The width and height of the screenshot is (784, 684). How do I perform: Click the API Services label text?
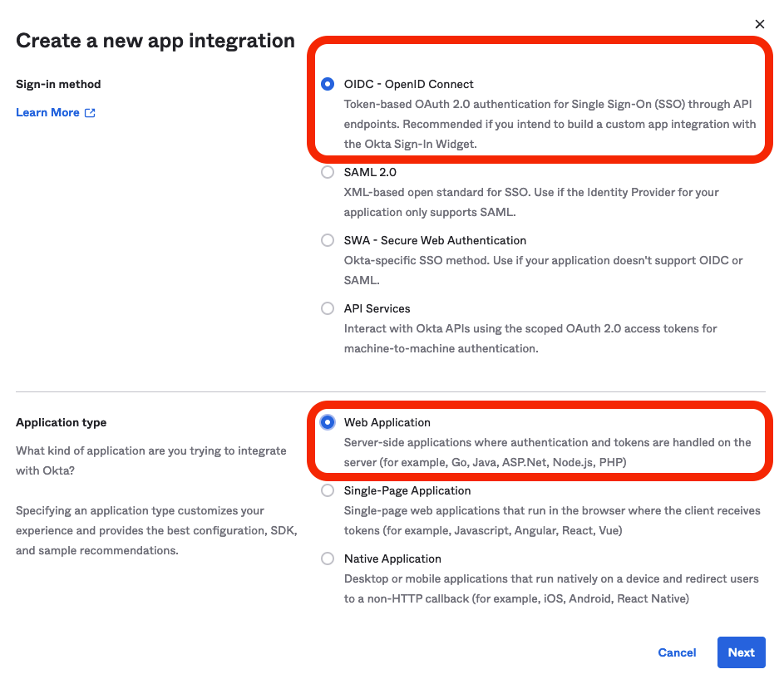click(x=377, y=308)
